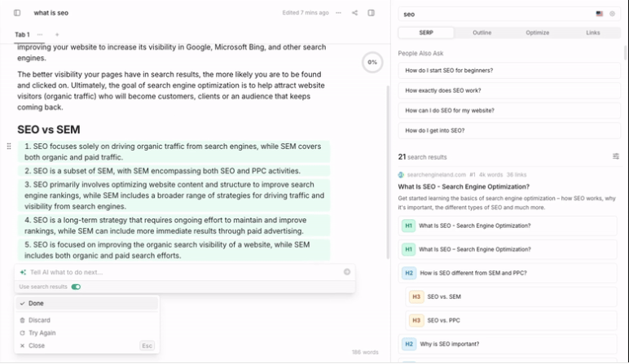Screen dimensions: 629x364
Task: Grab the block drag handle beside list
Action: pos(9,147)
